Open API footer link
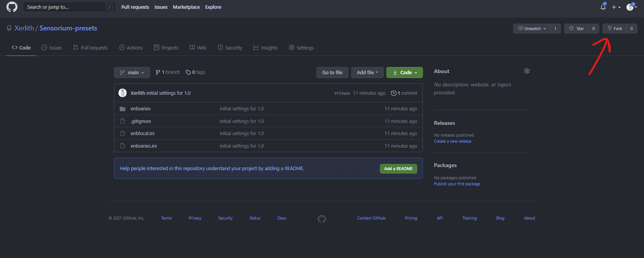This screenshot has height=258, width=644. coord(440,218)
